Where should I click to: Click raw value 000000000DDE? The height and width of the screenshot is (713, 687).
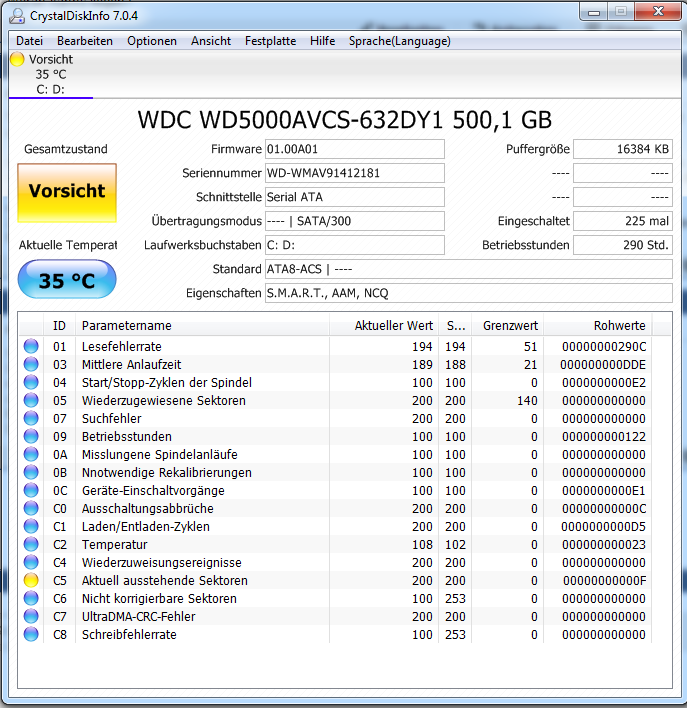tap(603, 365)
